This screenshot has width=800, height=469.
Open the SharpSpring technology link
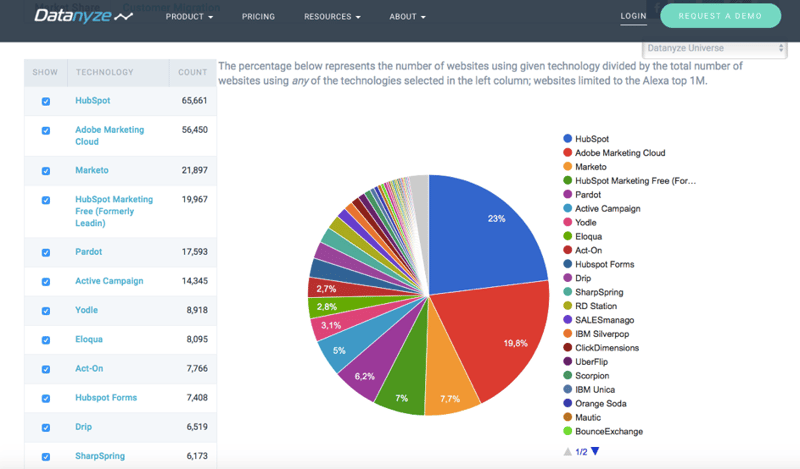pos(100,456)
